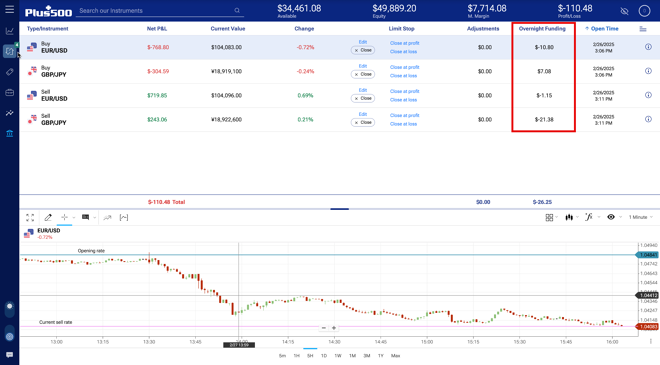Image resolution: width=660 pixels, height=365 pixels.
Task: Select the chart draw pencil tool
Action: 48,217
